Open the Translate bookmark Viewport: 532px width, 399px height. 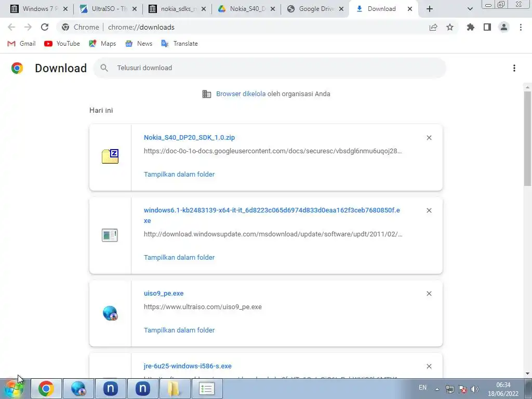pyautogui.click(x=179, y=44)
